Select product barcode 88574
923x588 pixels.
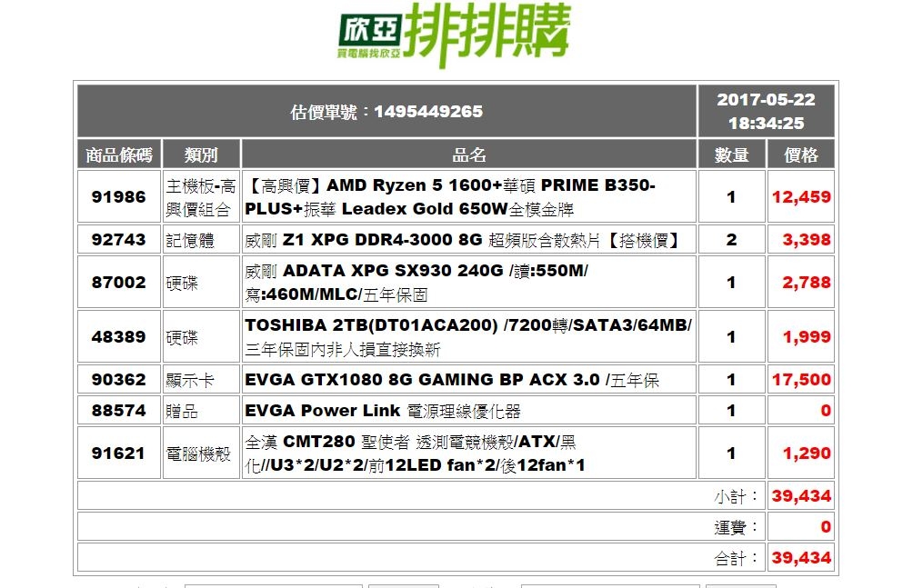click(x=119, y=411)
